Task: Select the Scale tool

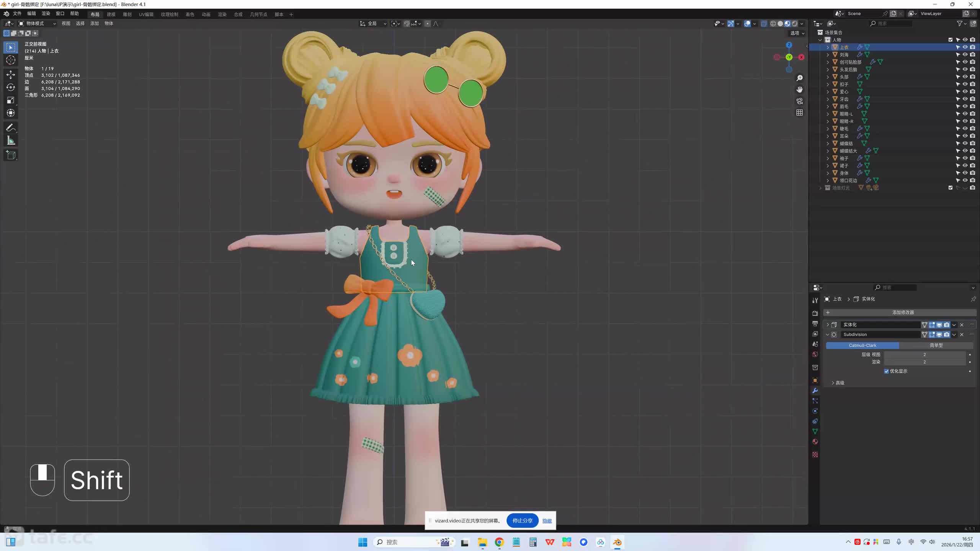Action: click(x=11, y=100)
